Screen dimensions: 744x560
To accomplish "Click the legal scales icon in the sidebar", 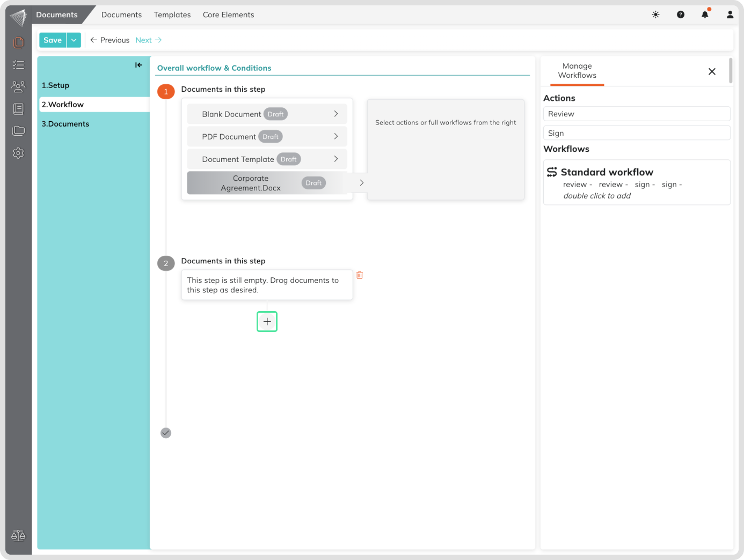I will click(18, 535).
